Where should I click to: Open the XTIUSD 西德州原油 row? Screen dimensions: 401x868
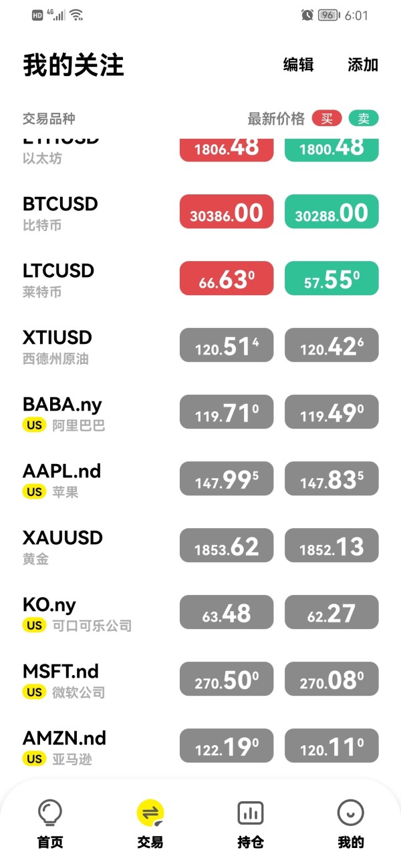(x=94, y=345)
